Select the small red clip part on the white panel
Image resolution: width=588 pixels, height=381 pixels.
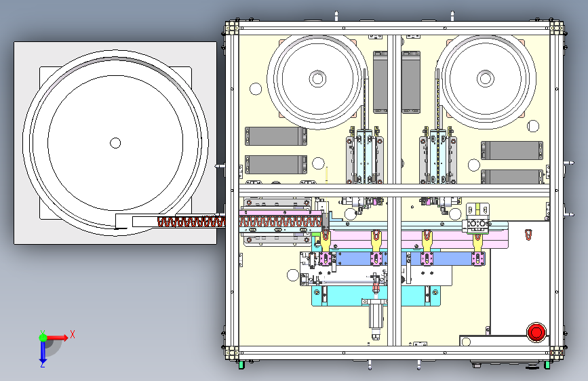click(x=528, y=235)
